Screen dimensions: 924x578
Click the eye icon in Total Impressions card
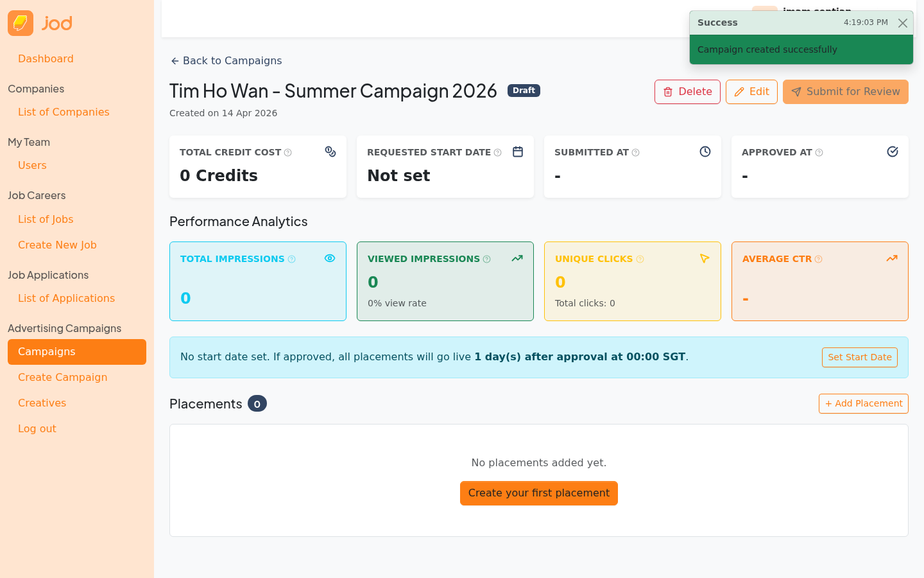(330, 258)
